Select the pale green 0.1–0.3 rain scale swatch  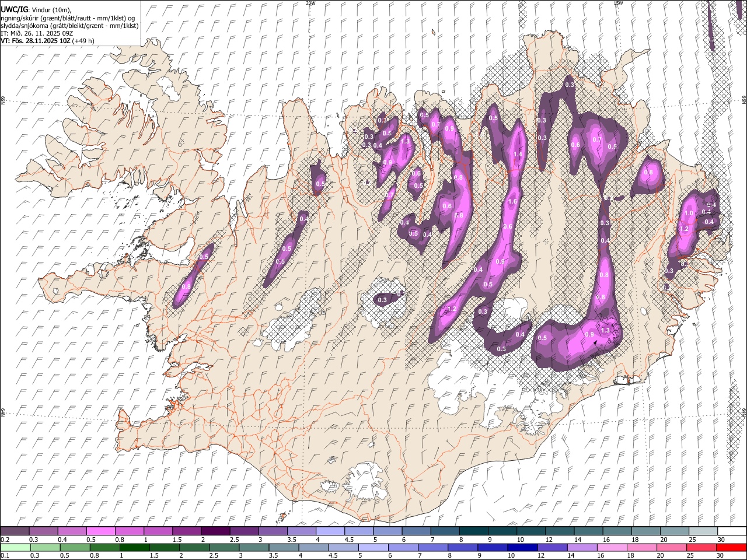tap(15, 547)
